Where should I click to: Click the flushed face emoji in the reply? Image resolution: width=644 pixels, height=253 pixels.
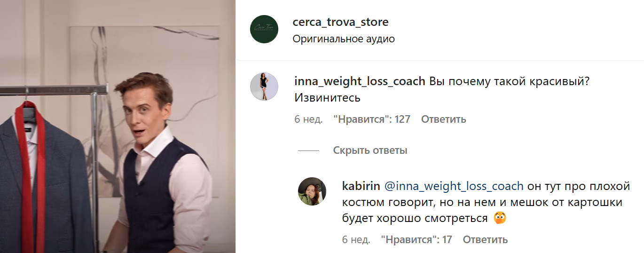(x=500, y=219)
